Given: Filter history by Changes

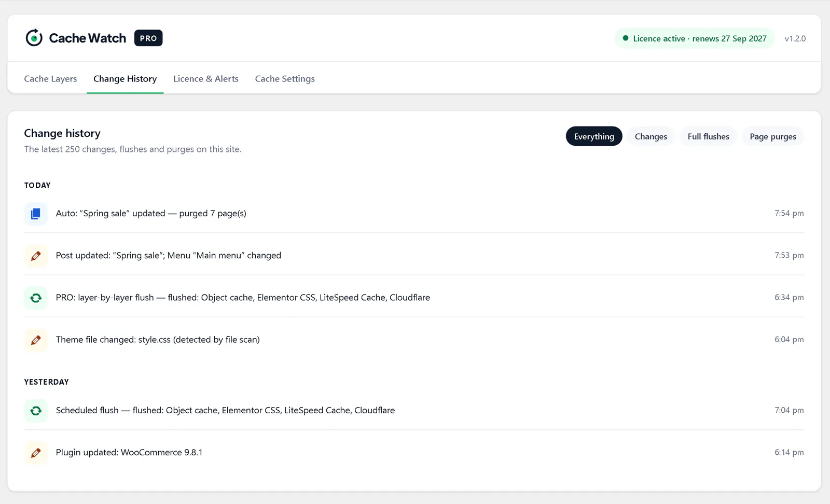Looking at the screenshot, I should point(651,136).
